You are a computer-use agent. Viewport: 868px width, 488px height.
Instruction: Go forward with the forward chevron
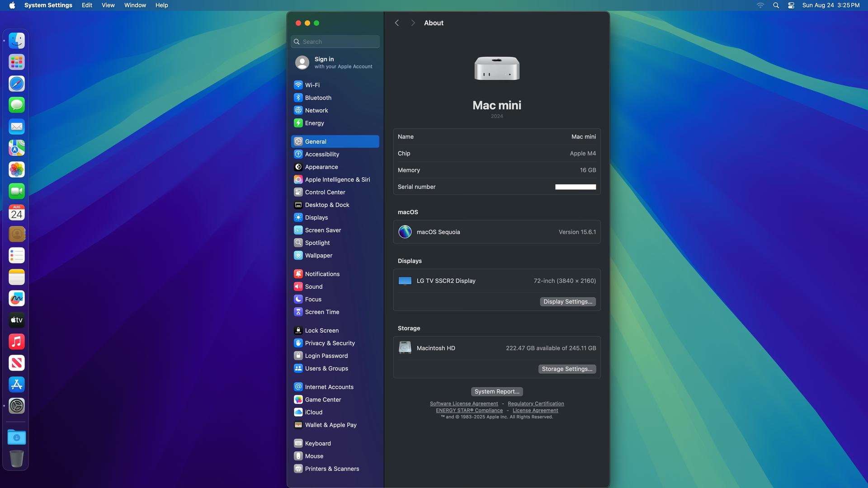pyautogui.click(x=413, y=23)
